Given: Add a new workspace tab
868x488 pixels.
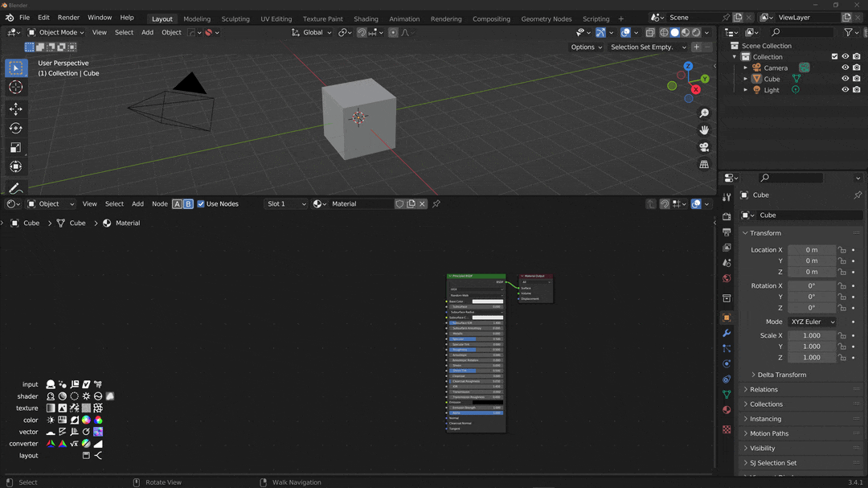Looking at the screenshot, I should point(620,18).
